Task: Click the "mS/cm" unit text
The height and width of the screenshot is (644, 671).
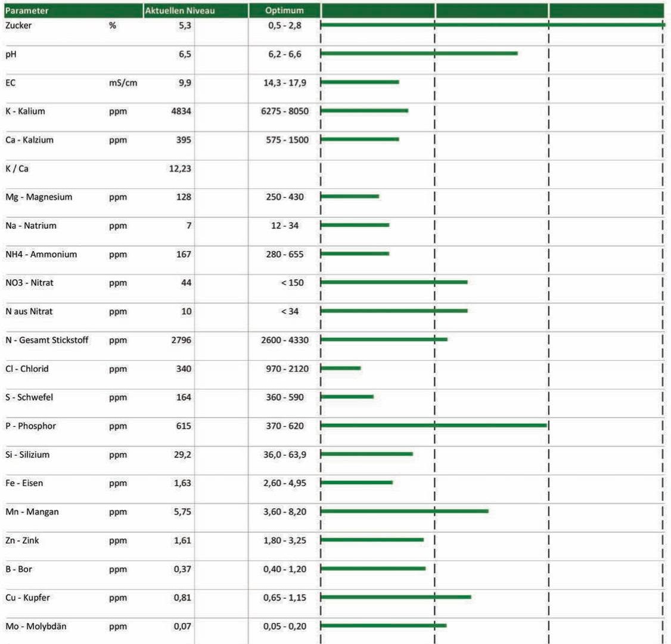Action: coord(123,83)
